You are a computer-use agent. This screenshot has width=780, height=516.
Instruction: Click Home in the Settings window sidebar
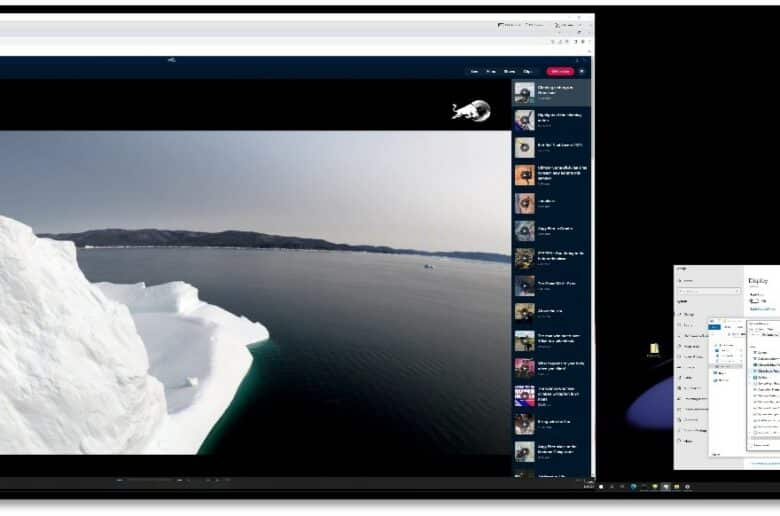(x=687, y=281)
